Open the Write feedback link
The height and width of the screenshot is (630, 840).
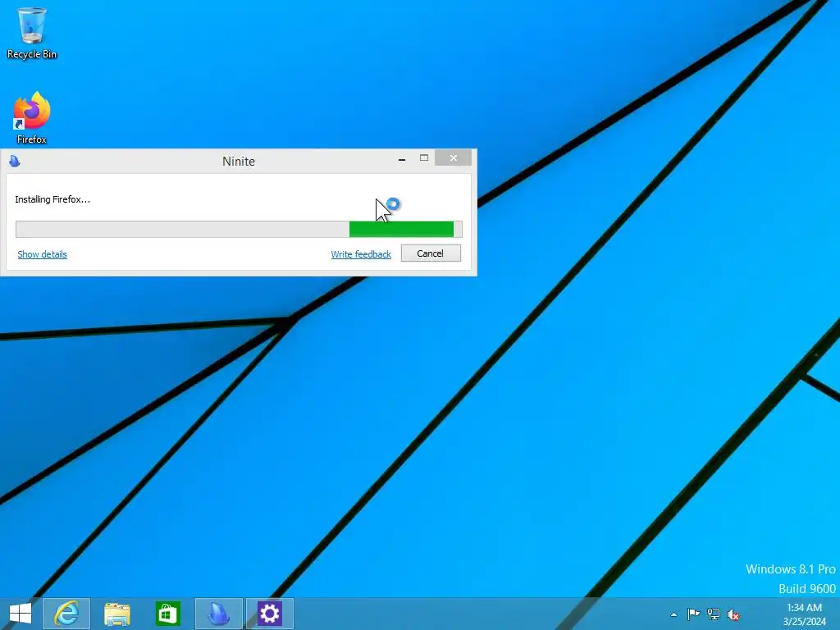[x=361, y=254]
